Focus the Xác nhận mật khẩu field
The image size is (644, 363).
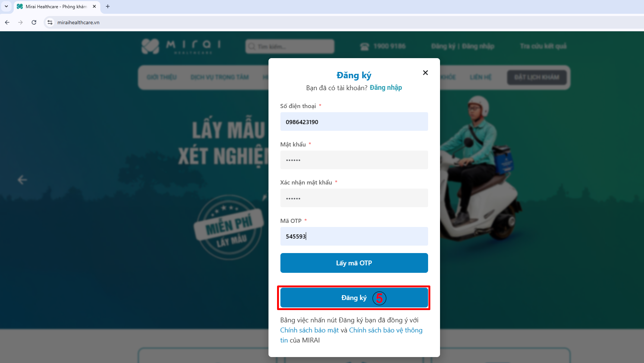(354, 198)
